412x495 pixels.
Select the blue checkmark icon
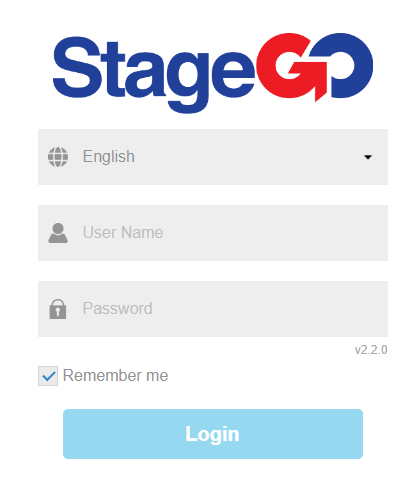tap(48, 376)
